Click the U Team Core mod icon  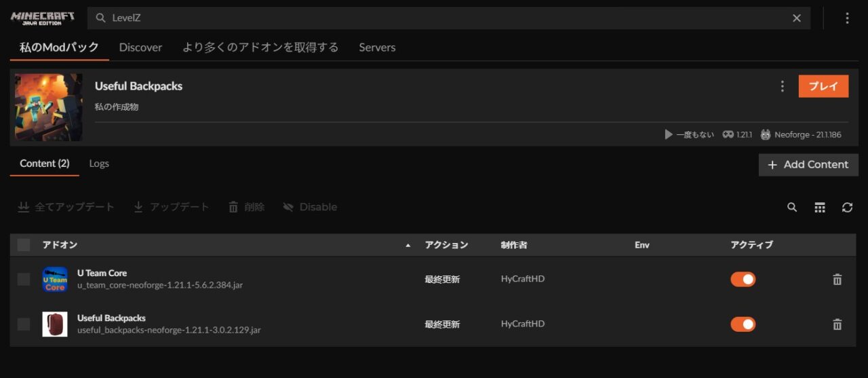55,279
